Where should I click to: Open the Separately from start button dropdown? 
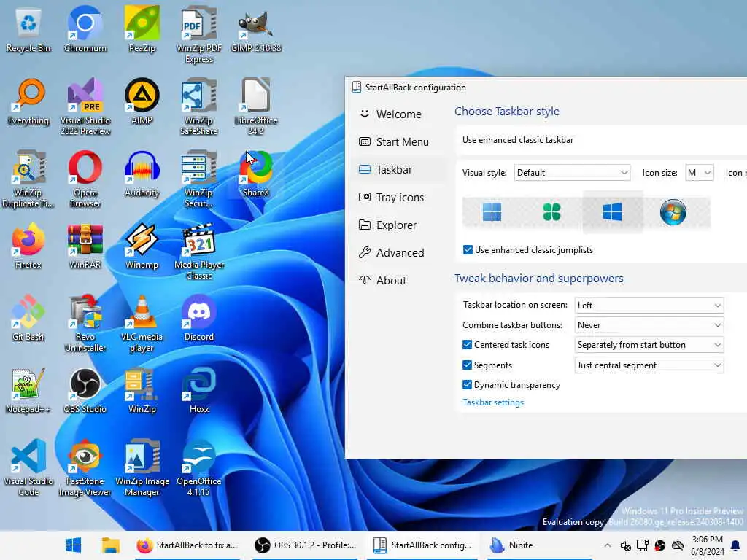(x=649, y=345)
